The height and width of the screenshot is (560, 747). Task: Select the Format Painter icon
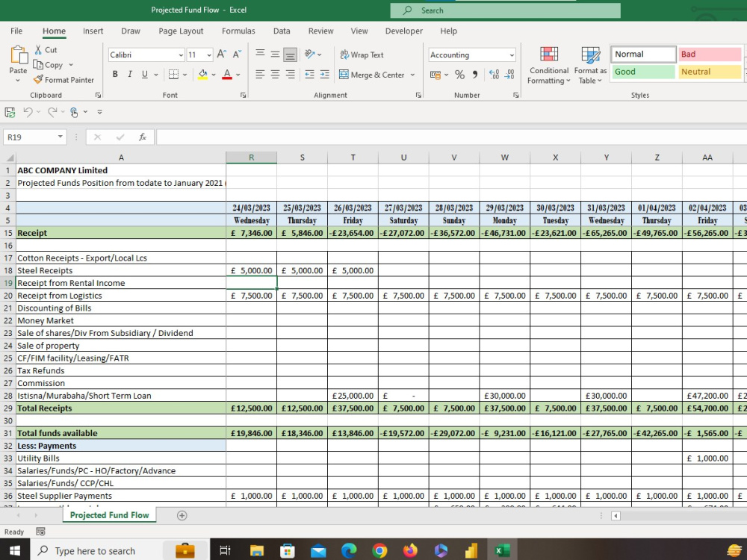click(63, 80)
